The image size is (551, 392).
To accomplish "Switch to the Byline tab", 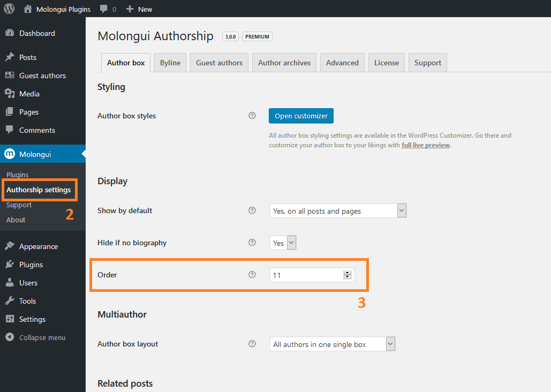I will click(x=170, y=63).
